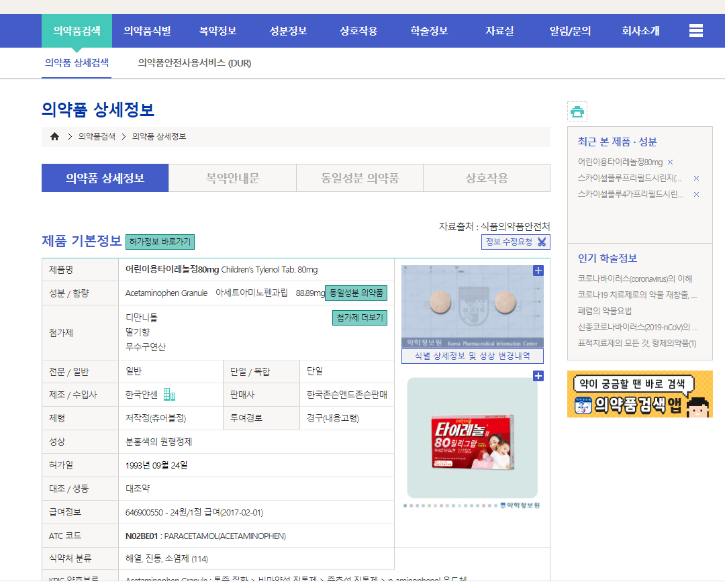This screenshot has height=588, width=725.
Task: Click seller 한국존슨앤드존슨판매
Action: (347, 394)
